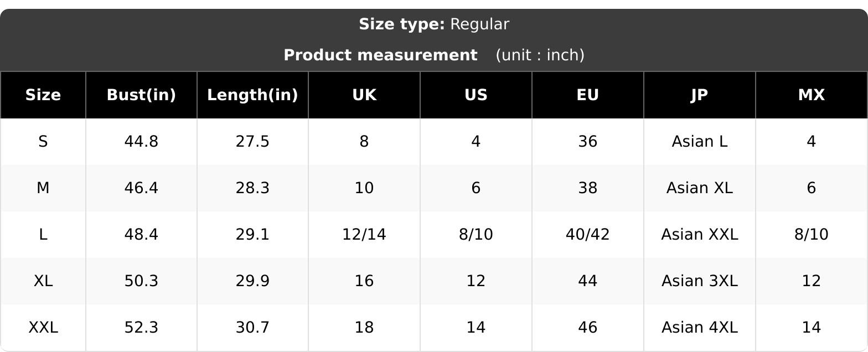The height and width of the screenshot is (352, 868).
Task: Select the EU column header
Action: (588, 95)
